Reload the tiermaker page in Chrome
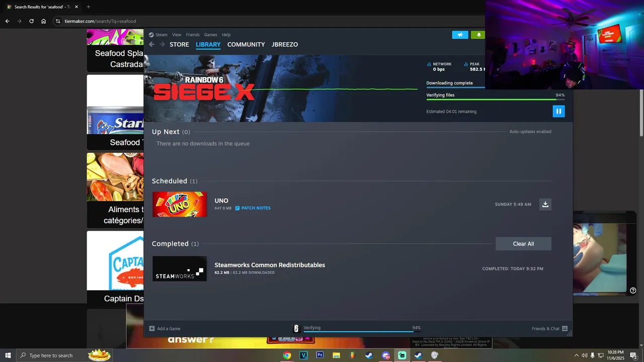Viewport: 644px width, 362px height. 31,21
